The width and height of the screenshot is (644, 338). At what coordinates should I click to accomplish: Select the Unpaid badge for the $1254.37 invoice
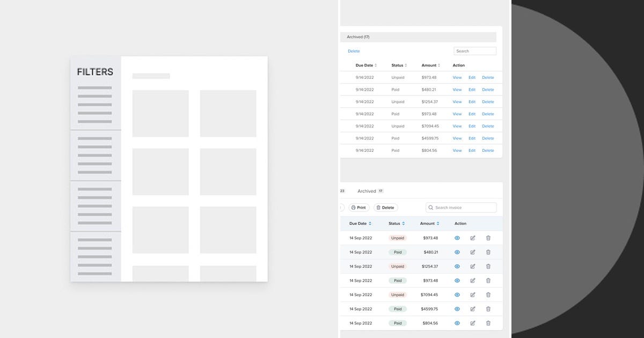[397, 266]
